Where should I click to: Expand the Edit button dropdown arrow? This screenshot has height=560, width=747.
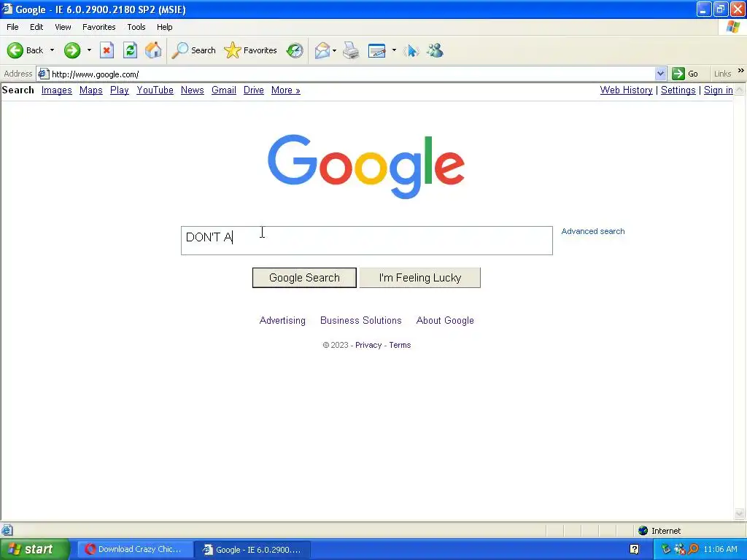pyautogui.click(x=394, y=50)
